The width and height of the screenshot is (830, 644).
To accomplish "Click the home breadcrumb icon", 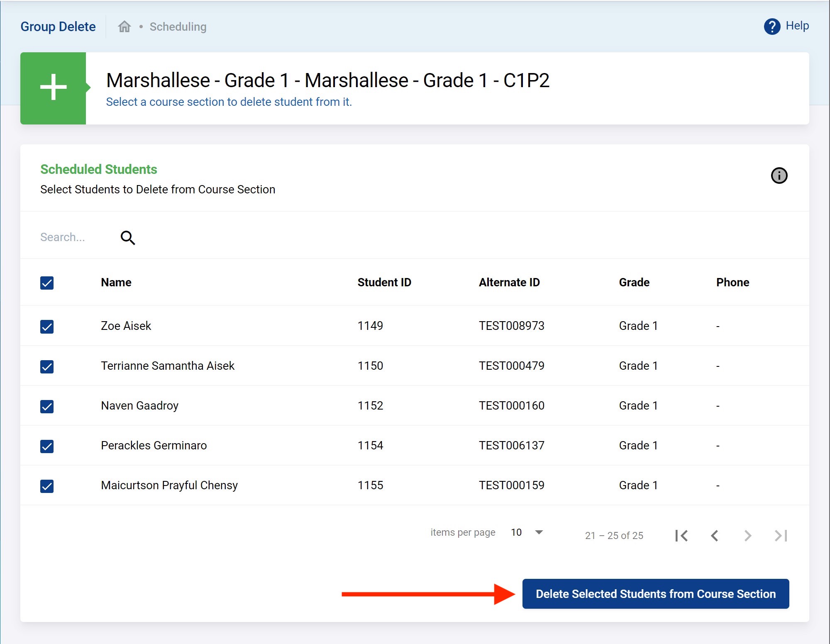I will (x=124, y=27).
